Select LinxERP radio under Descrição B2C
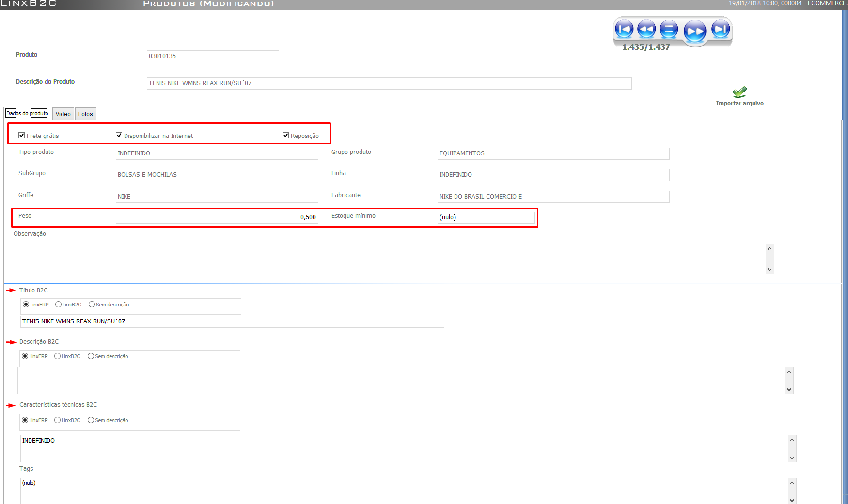Image resolution: width=848 pixels, height=504 pixels. pos(25,356)
